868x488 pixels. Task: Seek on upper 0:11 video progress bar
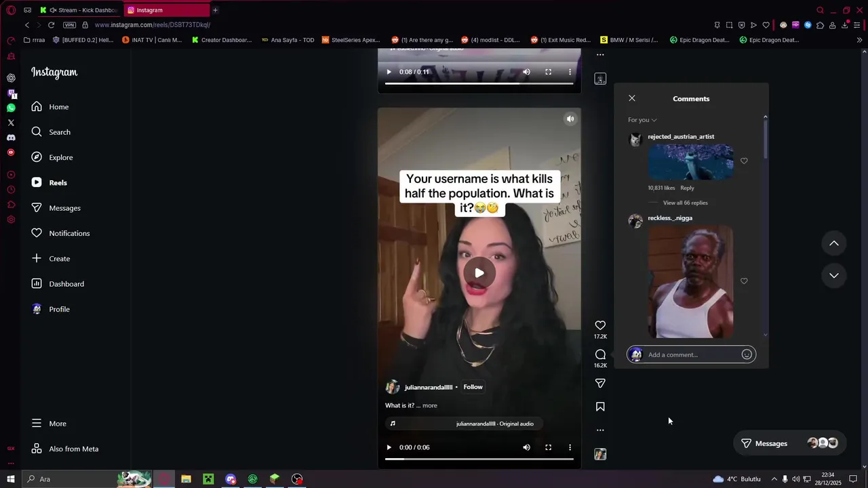click(x=479, y=83)
